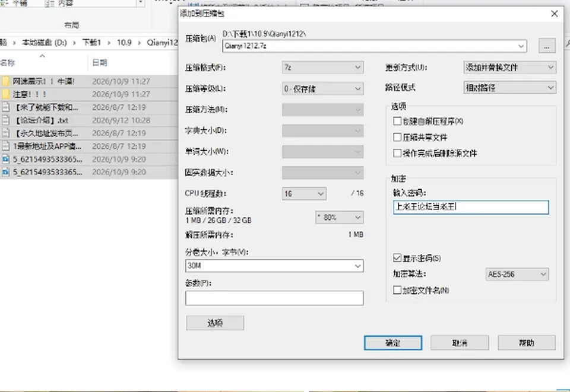Click the 取消 button
The width and height of the screenshot is (570, 392).
point(460,343)
